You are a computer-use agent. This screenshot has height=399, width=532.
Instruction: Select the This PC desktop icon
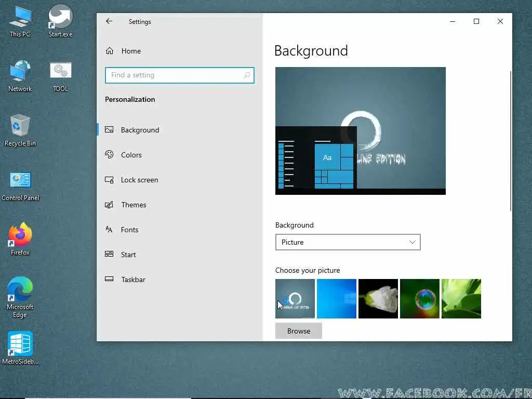pos(20,22)
